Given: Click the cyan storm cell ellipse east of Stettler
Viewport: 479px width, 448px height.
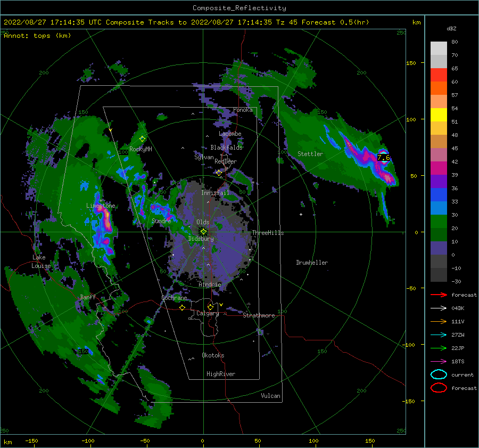Looking at the screenshot, I should point(383,157).
